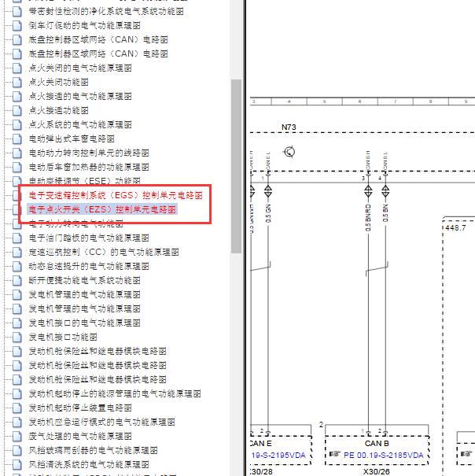Screen dimensions: 475x476
Task: Open 点火系统的电气功能原理图
Action: [x=80, y=125]
